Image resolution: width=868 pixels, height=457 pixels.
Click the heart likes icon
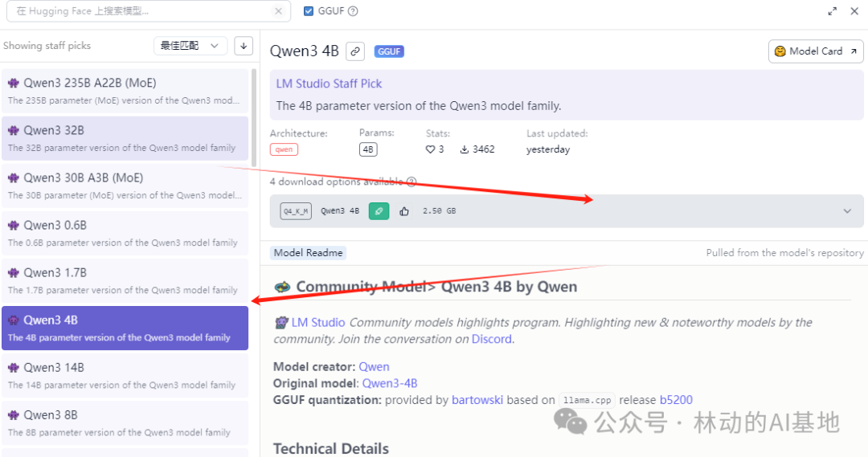pos(430,149)
